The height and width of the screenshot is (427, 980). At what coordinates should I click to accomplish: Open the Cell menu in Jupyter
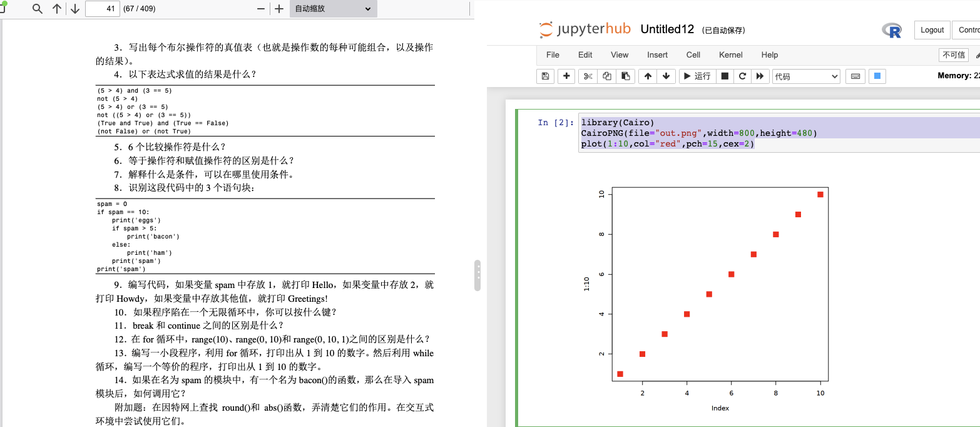[693, 55]
